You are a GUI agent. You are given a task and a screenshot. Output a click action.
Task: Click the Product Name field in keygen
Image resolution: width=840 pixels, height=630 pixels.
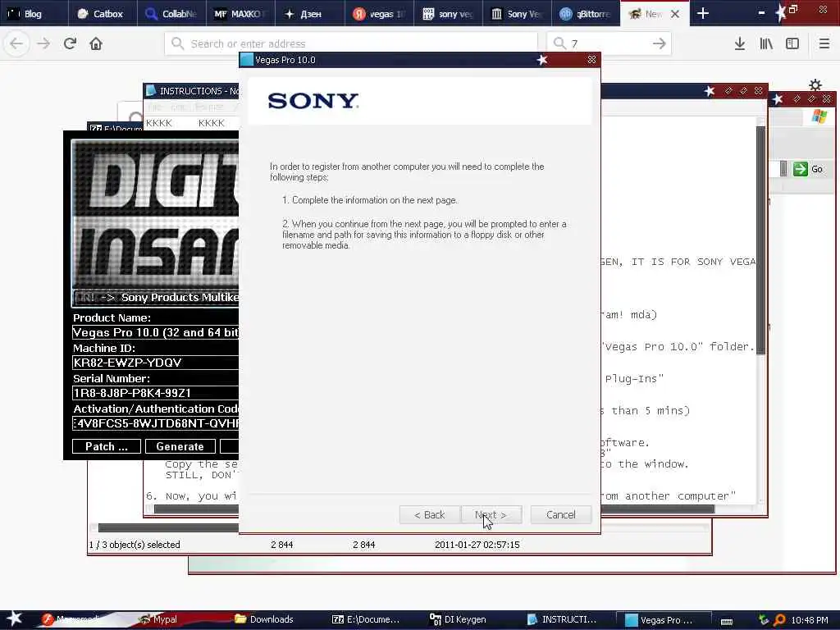click(x=155, y=333)
